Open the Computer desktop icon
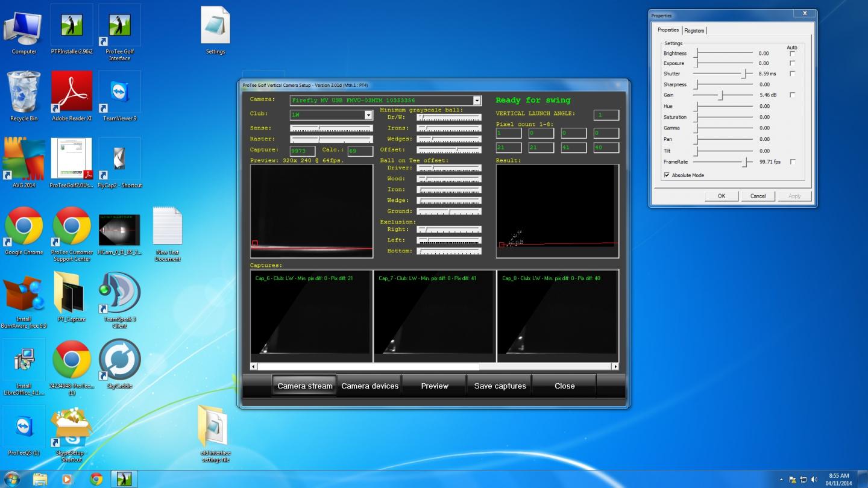 pyautogui.click(x=24, y=30)
